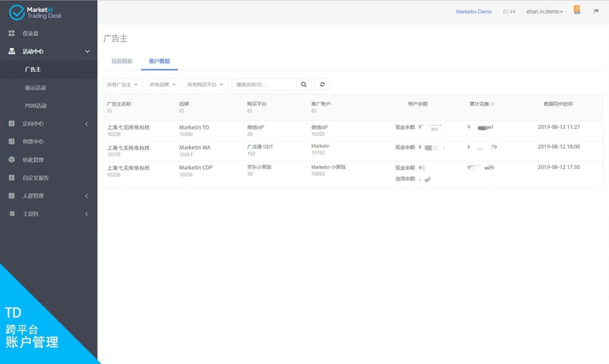Viewport: 609px width, 364px height.
Task: Switch to the 投放数据 tab
Action: [122, 61]
